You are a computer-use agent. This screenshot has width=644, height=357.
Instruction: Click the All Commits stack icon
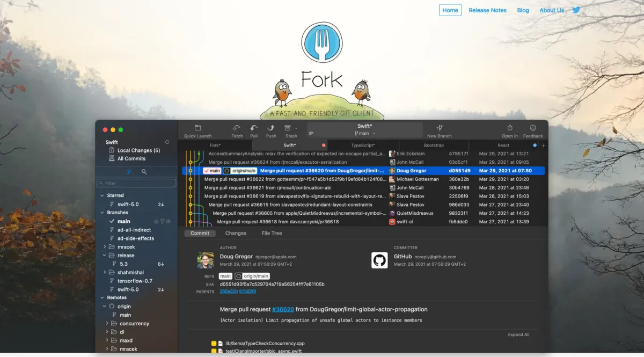coord(112,158)
